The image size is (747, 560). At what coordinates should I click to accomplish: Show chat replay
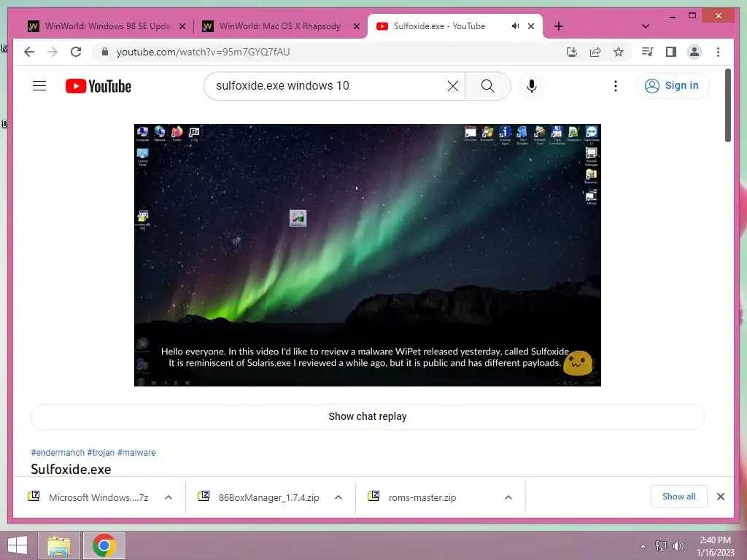[368, 416]
